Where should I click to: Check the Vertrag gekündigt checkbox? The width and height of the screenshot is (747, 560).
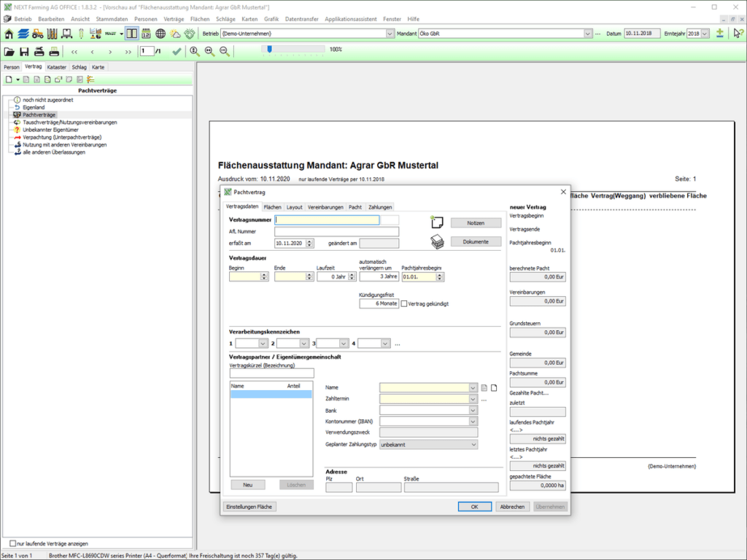tap(403, 304)
